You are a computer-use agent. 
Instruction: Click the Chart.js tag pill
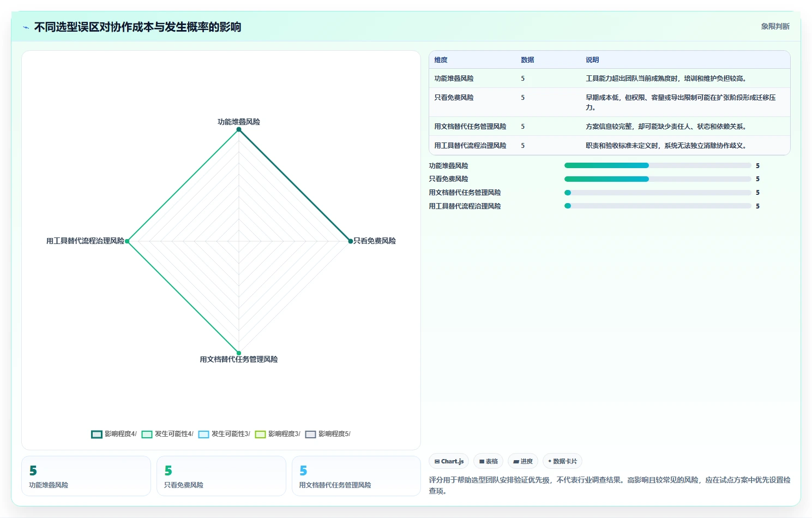(449, 461)
